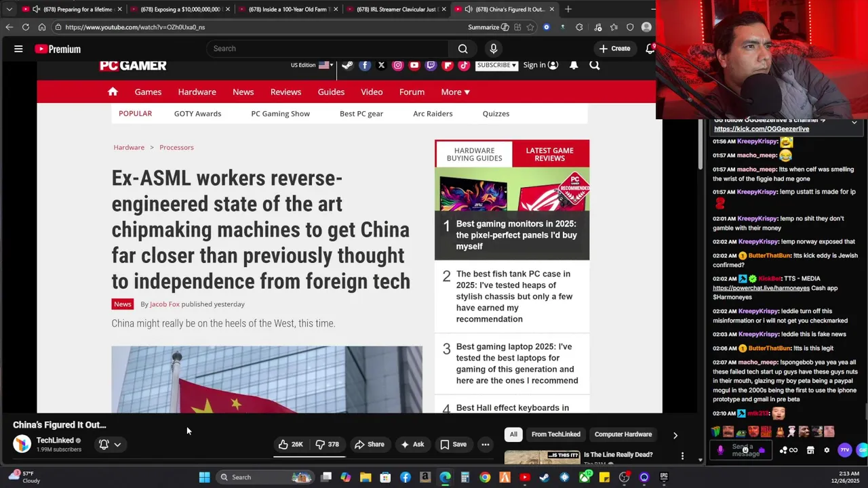This screenshot has width=868, height=488.
Task: Switch to Hardware Buying Guides tab
Action: click(x=474, y=155)
